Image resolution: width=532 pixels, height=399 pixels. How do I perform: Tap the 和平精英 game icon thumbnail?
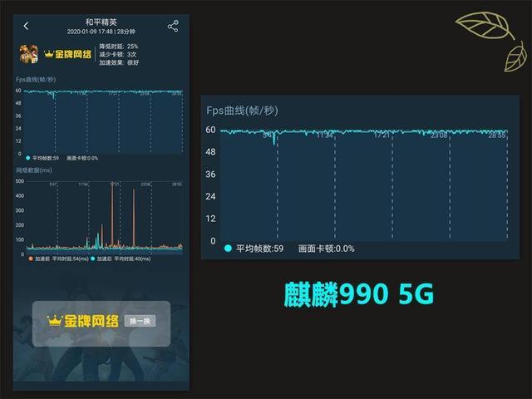(29, 54)
